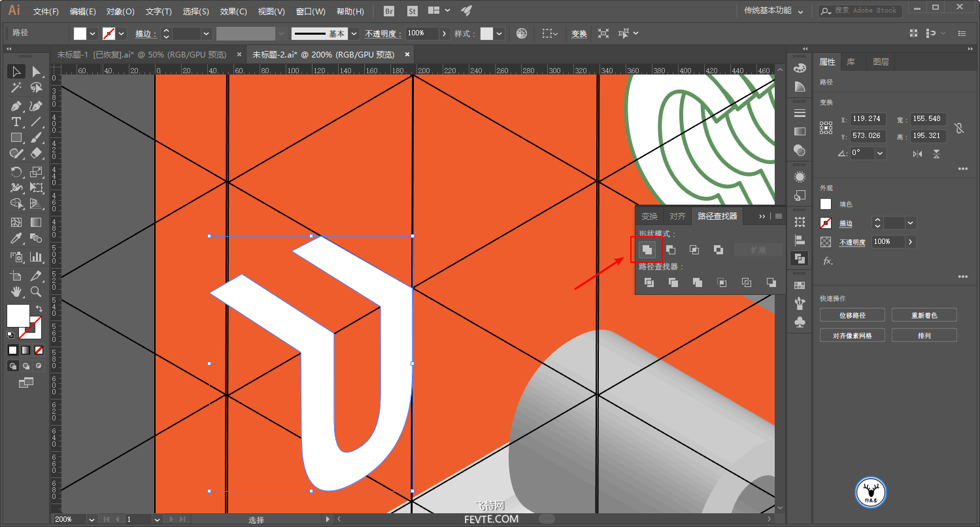Click the Intersect shape mode icon

click(x=694, y=250)
